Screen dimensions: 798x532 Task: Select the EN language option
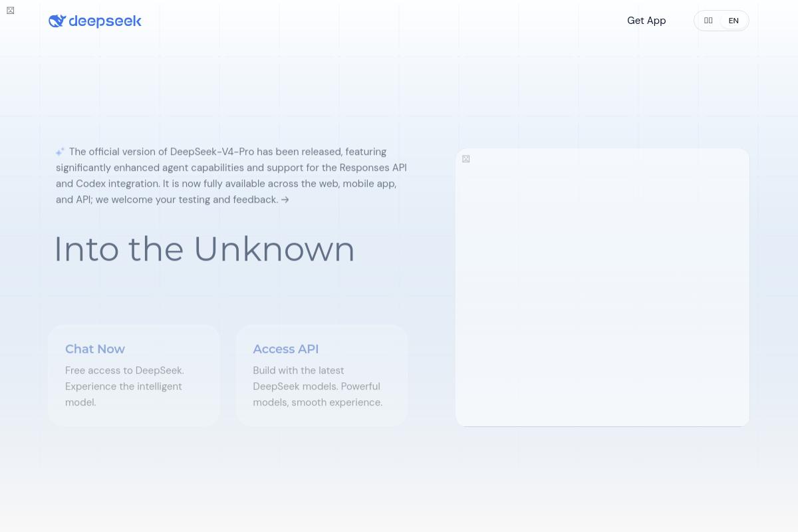tap(733, 21)
